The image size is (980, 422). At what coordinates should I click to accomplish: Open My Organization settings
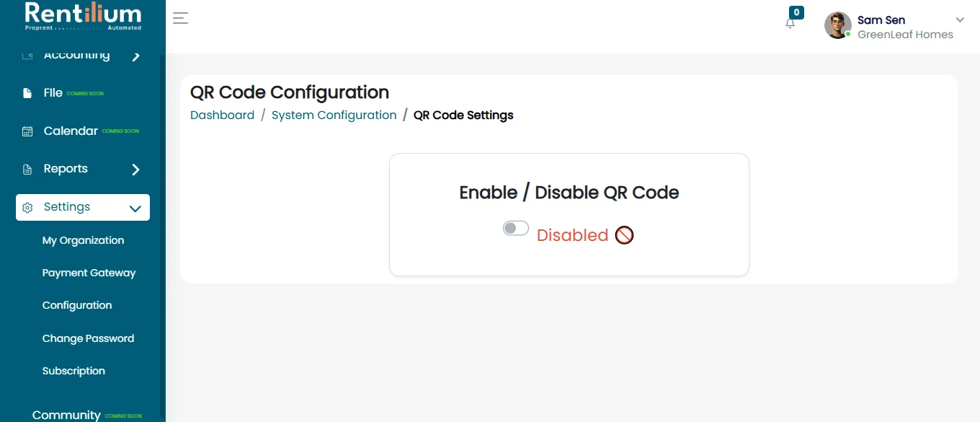point(83,240)
